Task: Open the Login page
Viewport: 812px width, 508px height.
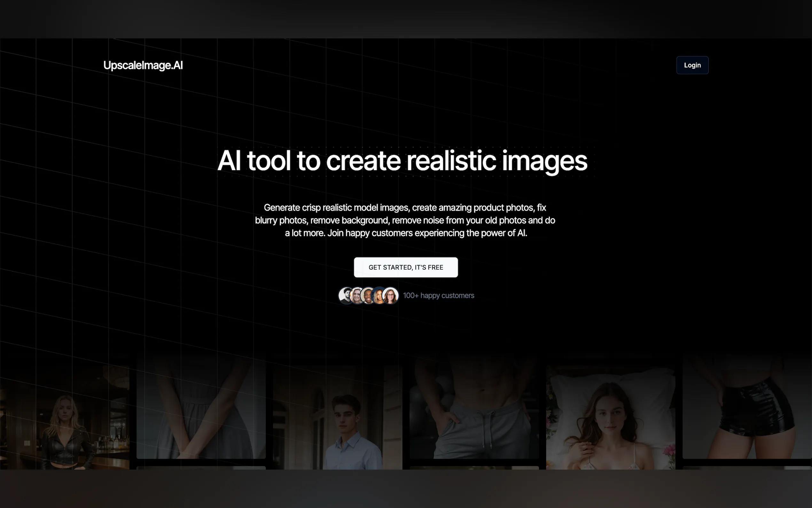Action: tap(692, 65)
